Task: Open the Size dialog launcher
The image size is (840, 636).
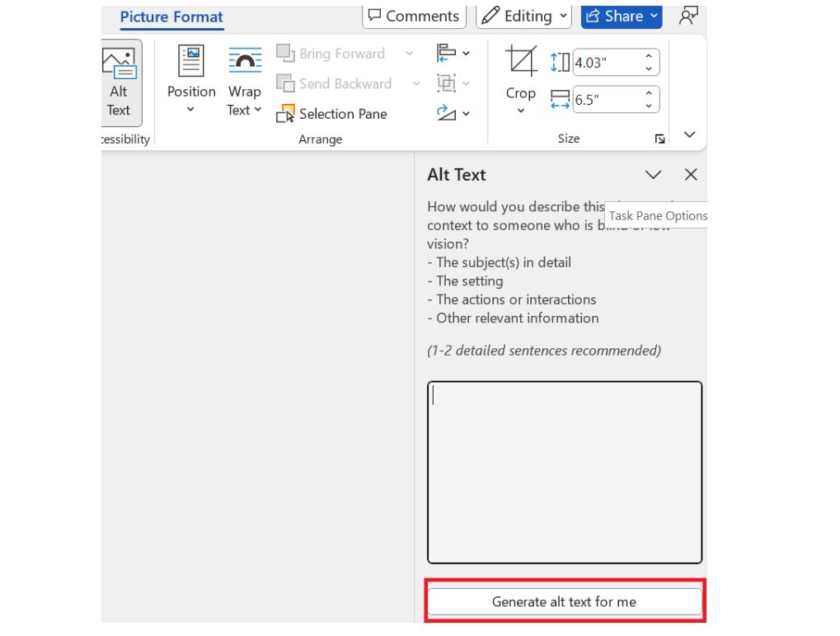Action: pos(659,139)
